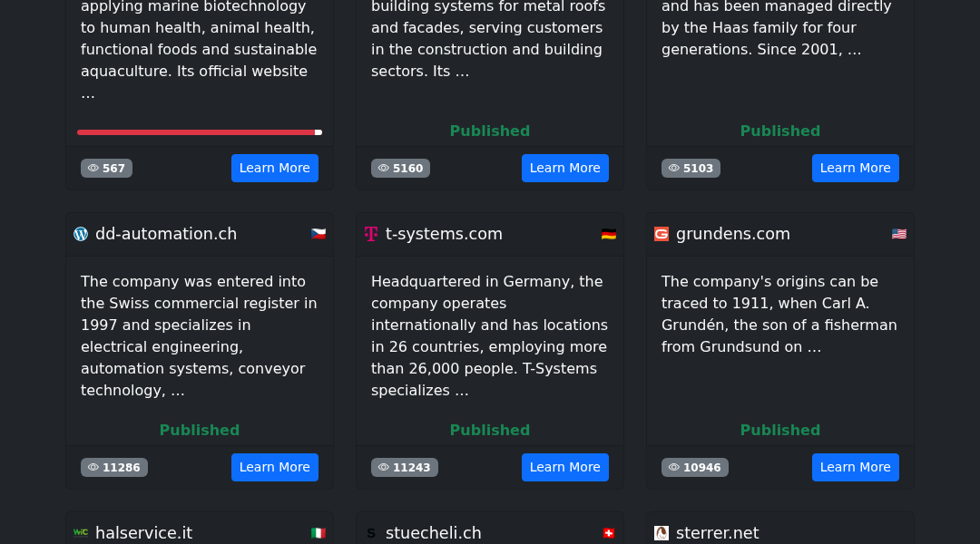Open Learn More for dd-automation.ch
The image size is (980, 544).
tap(274, 467)
